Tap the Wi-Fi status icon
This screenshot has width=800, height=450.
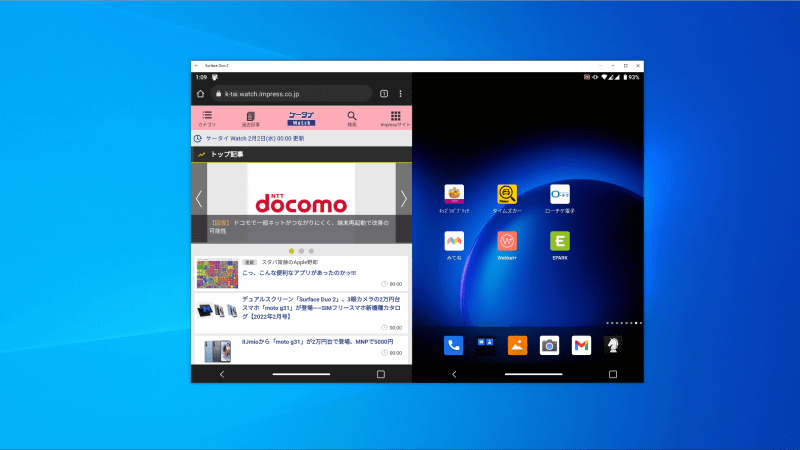point(604,78)
